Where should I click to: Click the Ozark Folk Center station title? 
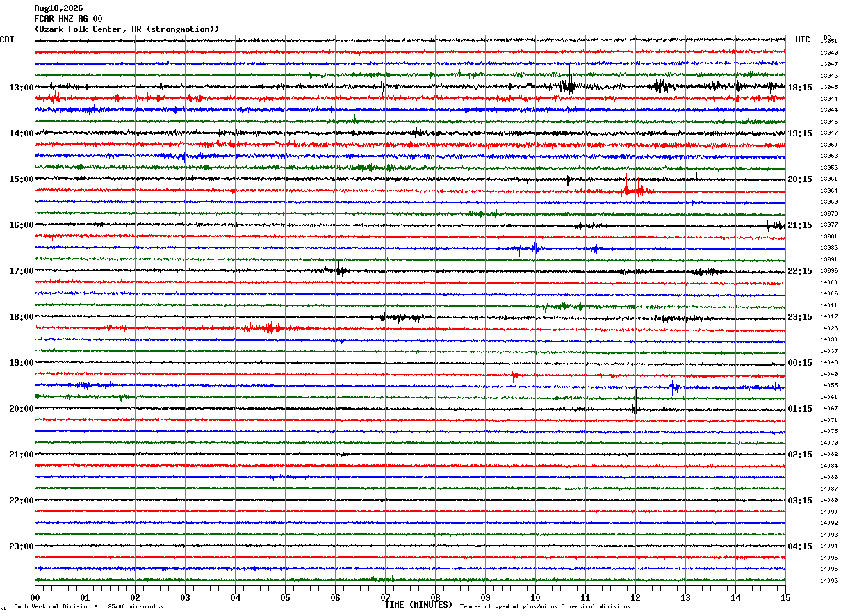(126, 29)
